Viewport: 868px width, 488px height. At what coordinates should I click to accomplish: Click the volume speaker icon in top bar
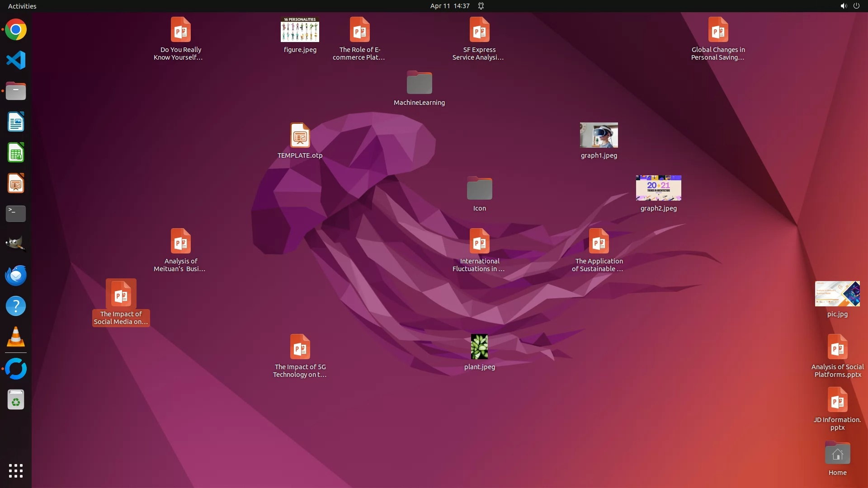tap(843, 6)
